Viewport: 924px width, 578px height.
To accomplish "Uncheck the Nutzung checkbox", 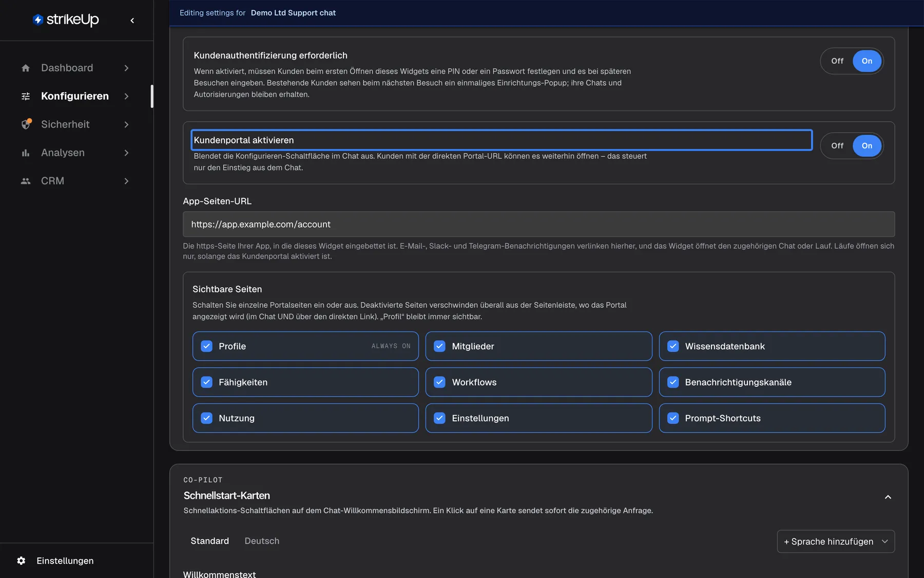I will point(206,418).
